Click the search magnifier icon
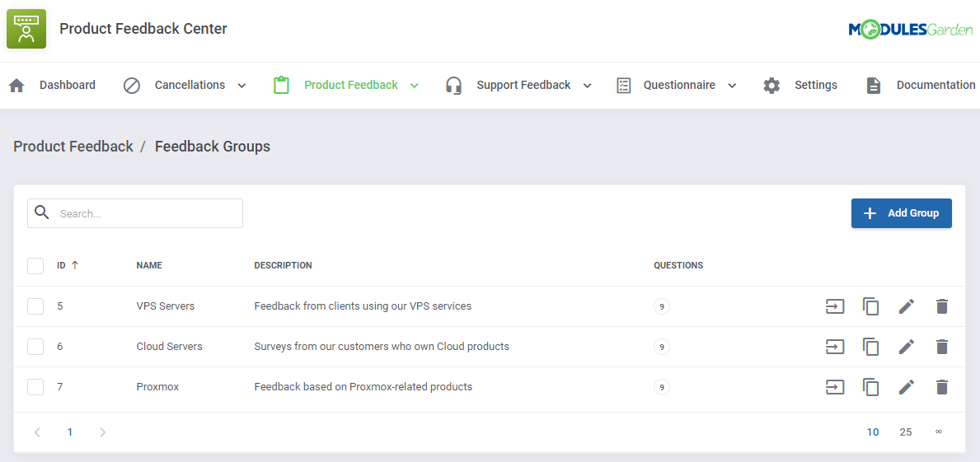 [42, 212]
